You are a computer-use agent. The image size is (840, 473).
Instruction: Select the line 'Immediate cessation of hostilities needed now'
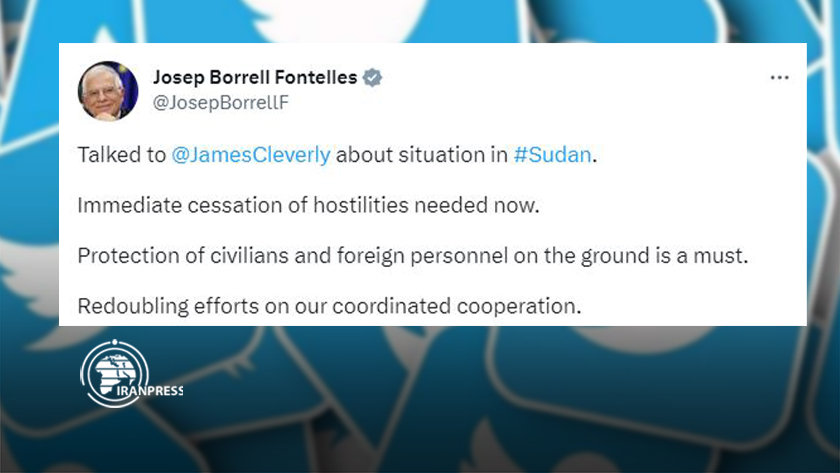309,205
